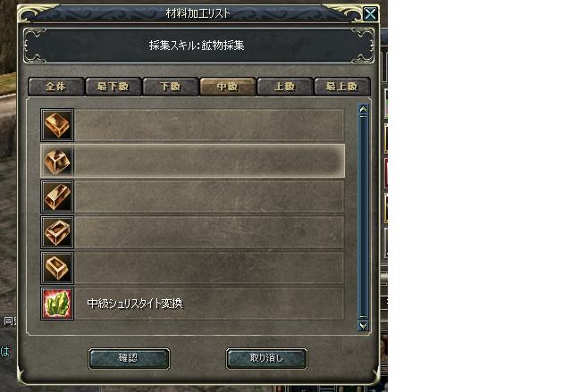Open the 最下級 tab
The image size is (572, 392).
(114, 87)
